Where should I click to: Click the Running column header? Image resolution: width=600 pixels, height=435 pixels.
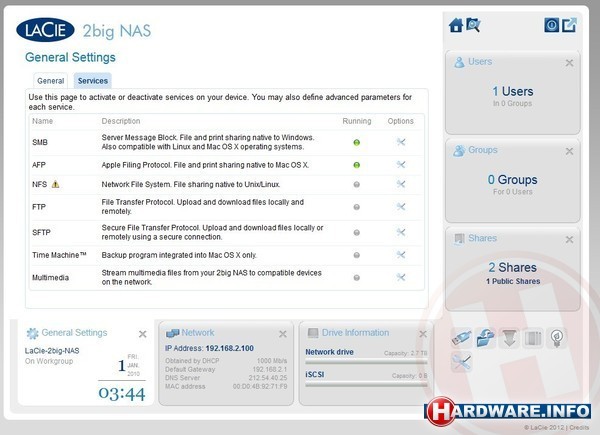[357, 121]
